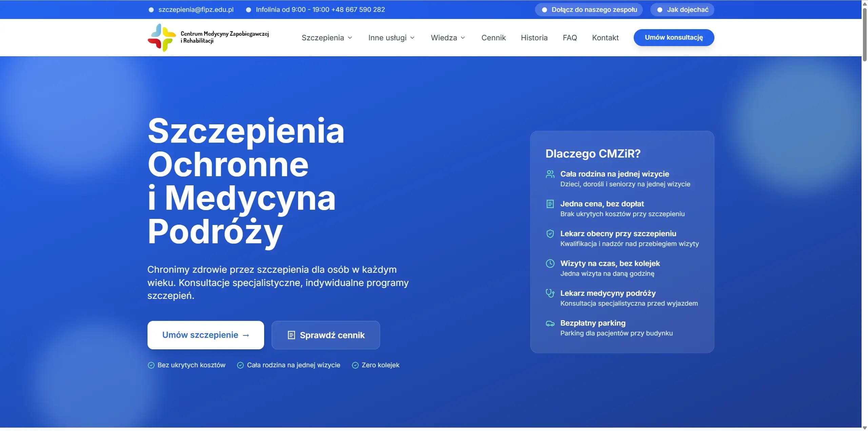Click the szczepienia@fipz.edu.pl email link
This screenshot has width=868, height=431.
pos(196,10)
